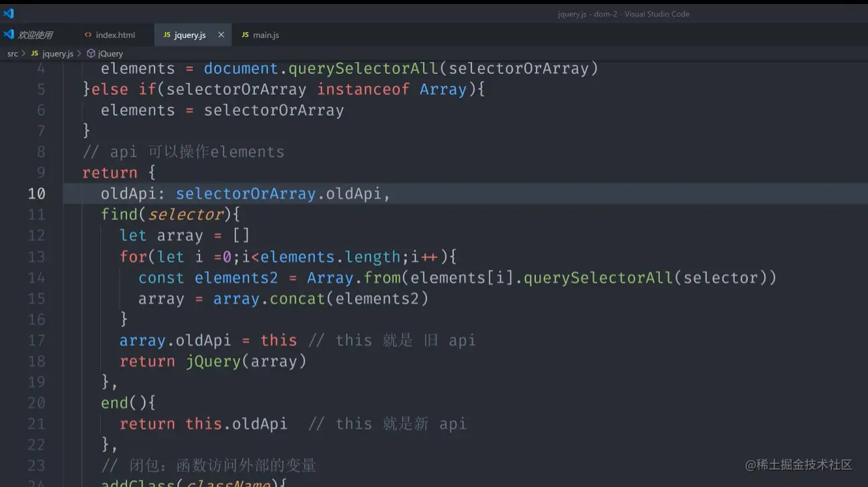
Task: Switch to the main.js tab
Action: [260, 35]
